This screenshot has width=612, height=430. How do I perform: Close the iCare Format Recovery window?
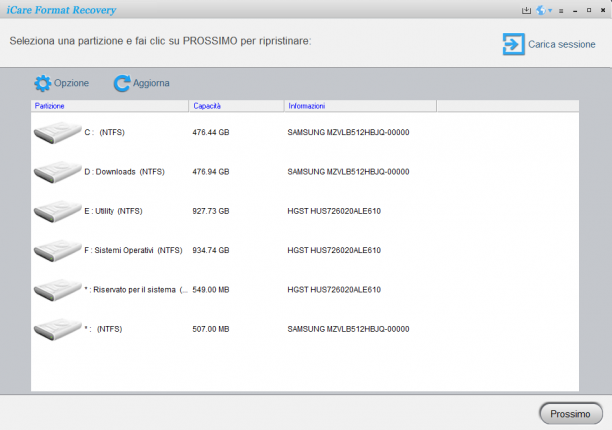pos(603,11)
